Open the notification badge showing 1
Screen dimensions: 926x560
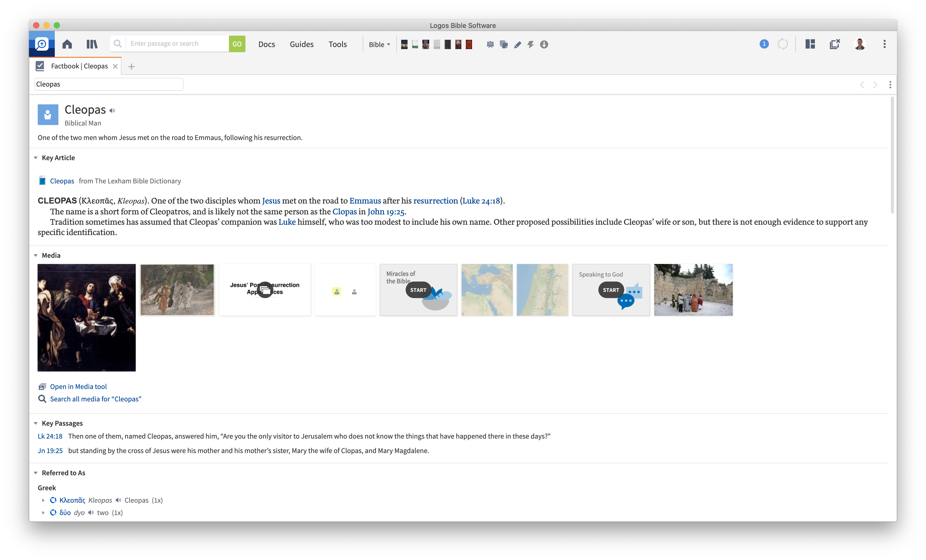point(764,44)
